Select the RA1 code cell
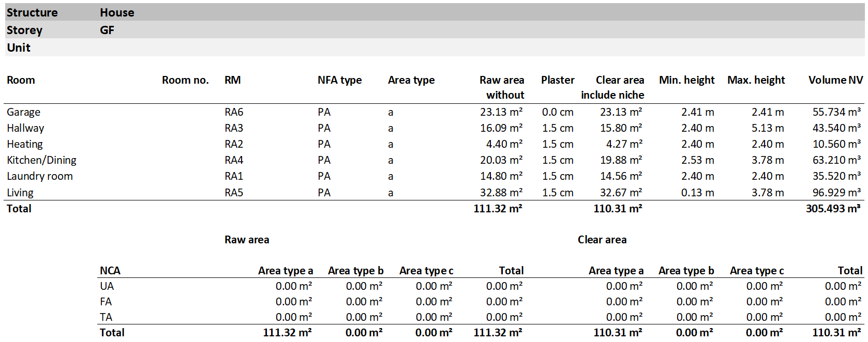Image resolution: width=868 pixels, height=342 pixels. click(234, 176)
